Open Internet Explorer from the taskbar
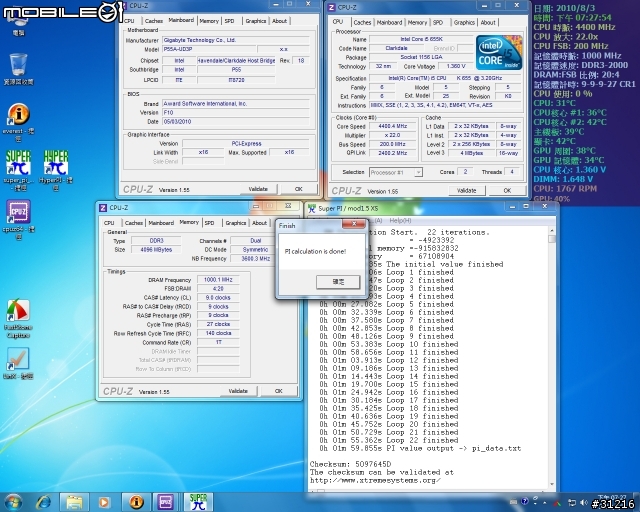 [x=43, y=502]
